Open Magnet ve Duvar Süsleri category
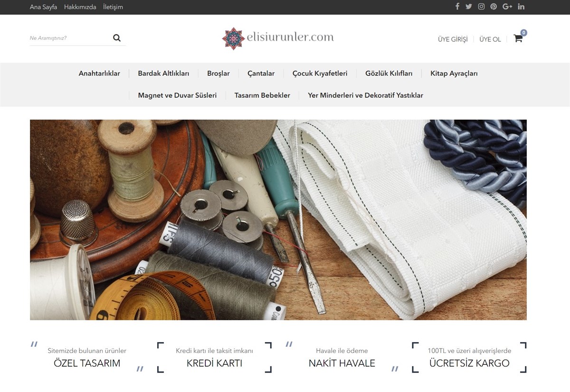 tap(177, 96)
